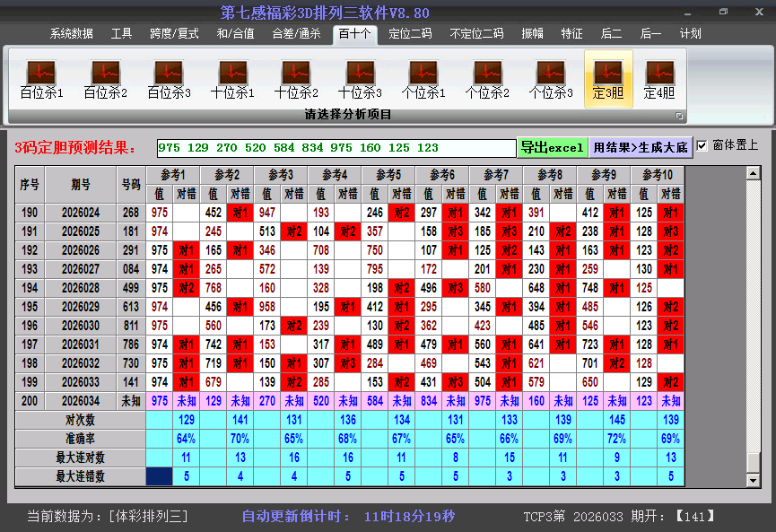
Task: Open the 振幅 tab
Action: (533, 34)
